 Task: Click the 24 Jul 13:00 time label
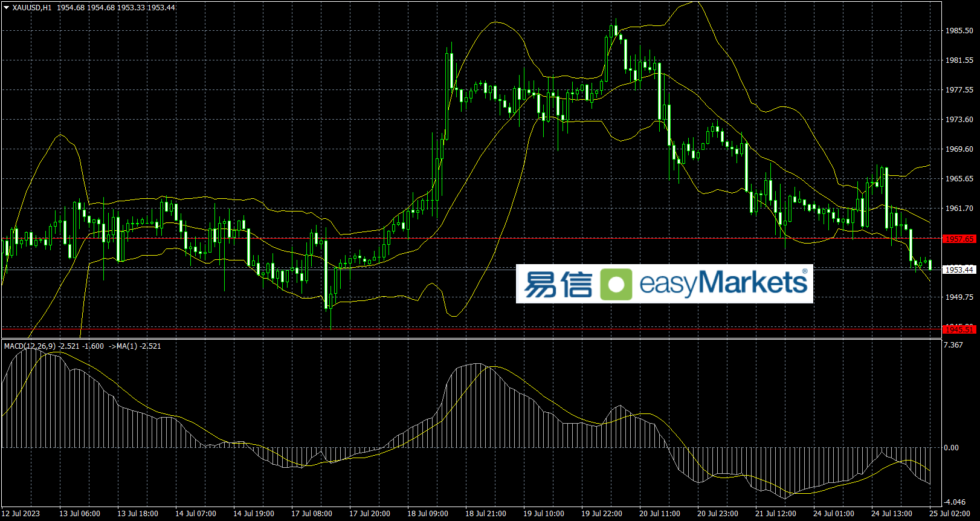(x=892, y=514)
